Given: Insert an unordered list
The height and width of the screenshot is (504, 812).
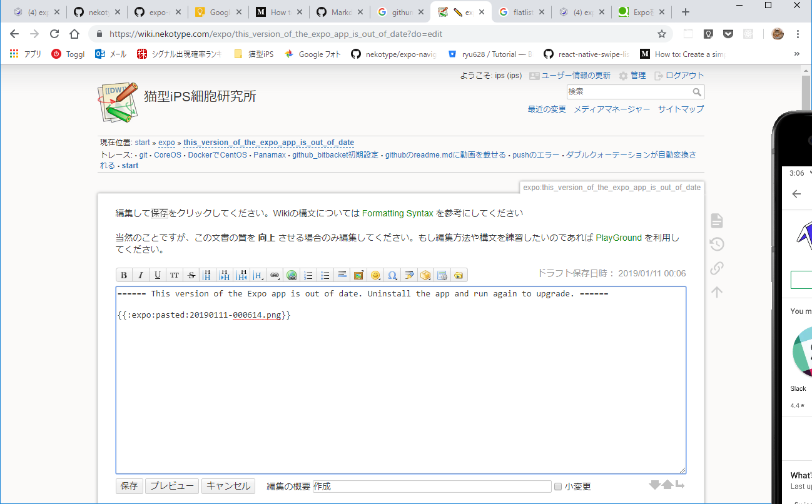Looking at the screenshot, I should point(325,275).
